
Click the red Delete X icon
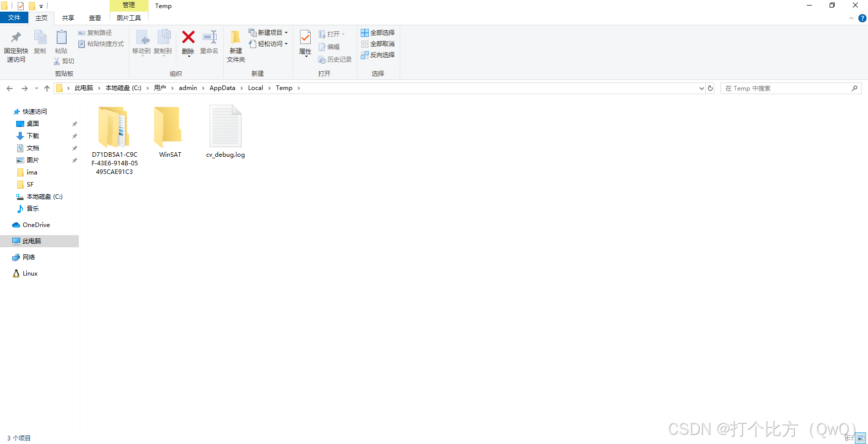tap(188, 37)
